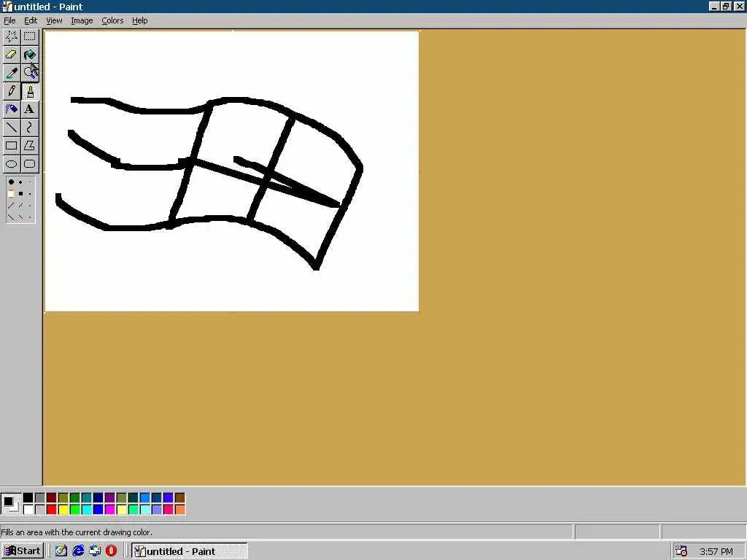Open the Edit menu
The width and height of the screenshot is (747, 560).
[31, 20]
